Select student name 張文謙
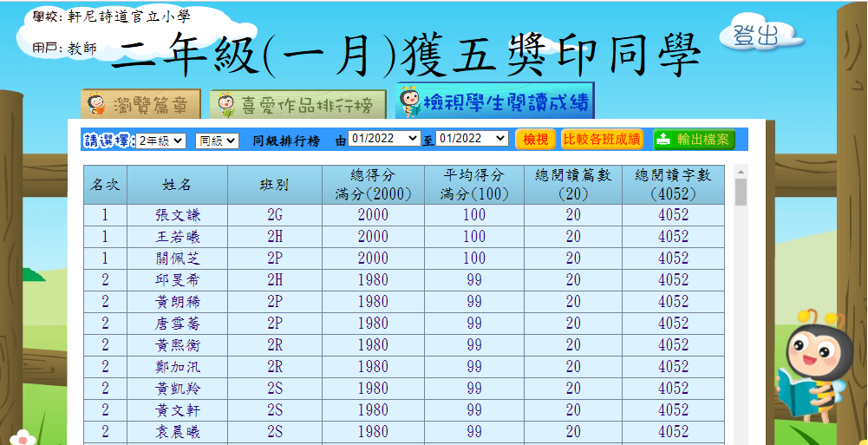Screen dimensions: 868x445 tap(177, 215)
